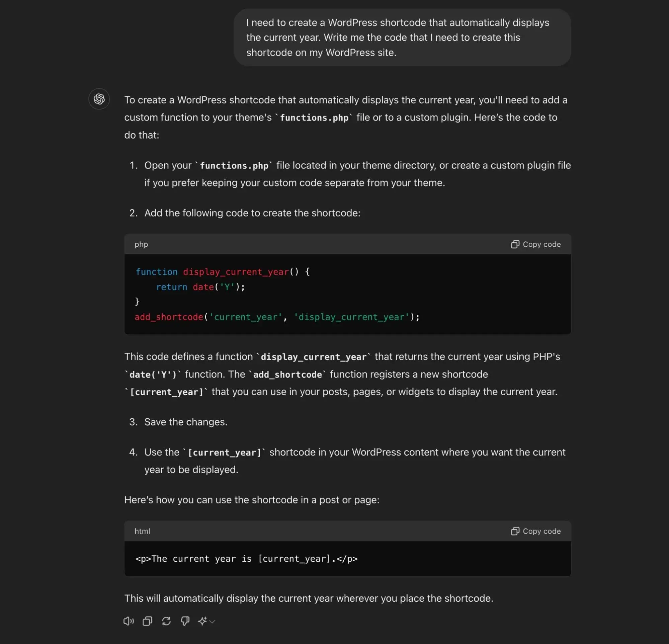Give thumbs down to the response
This screenshot has width=669, height=644.
(x=185, y=621)
